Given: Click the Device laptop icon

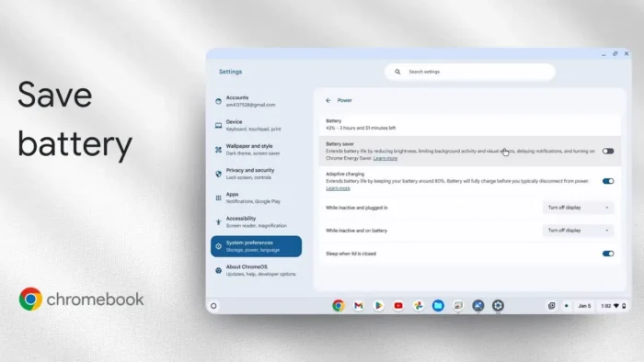Looking at the screenshot, I should coord(219,126).
